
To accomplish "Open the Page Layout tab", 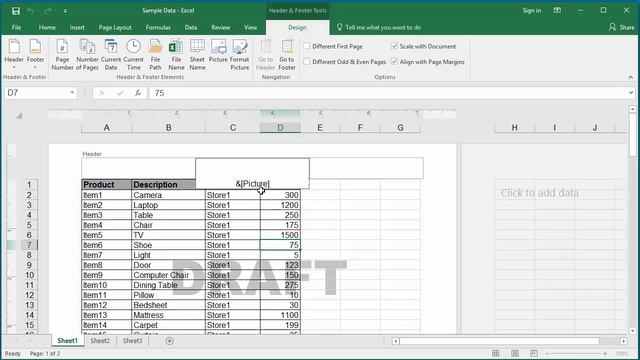I will click(x=115, y=27).
